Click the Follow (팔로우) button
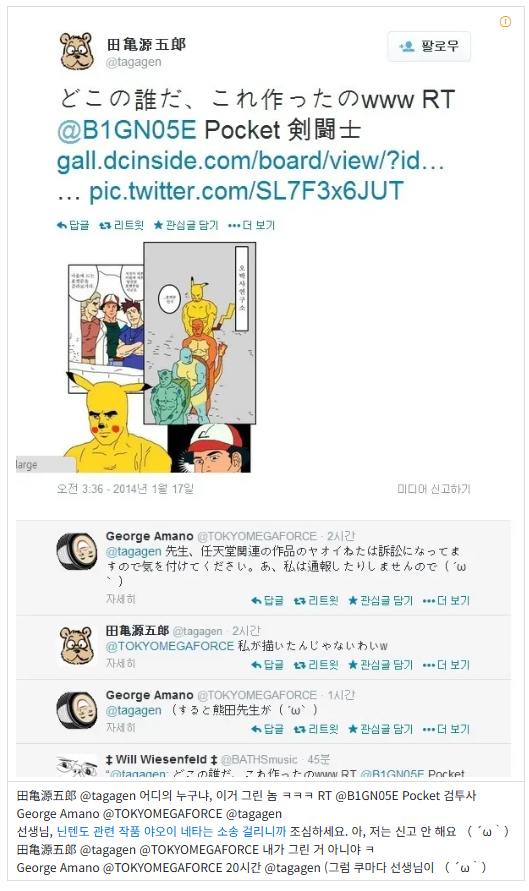Screen dimensions: 529x891 pyautogui.click(x=429, y=46)
